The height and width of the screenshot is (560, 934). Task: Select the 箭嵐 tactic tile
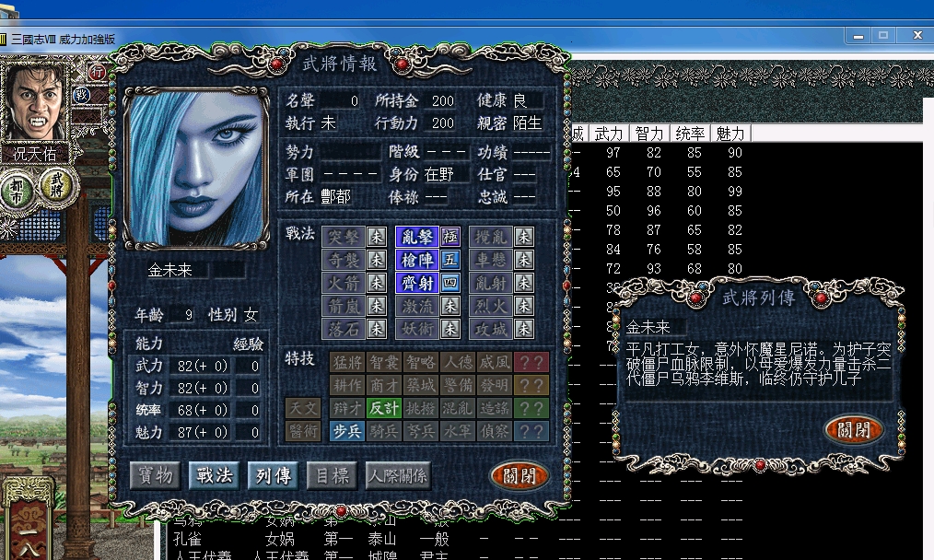pos(344,306)
